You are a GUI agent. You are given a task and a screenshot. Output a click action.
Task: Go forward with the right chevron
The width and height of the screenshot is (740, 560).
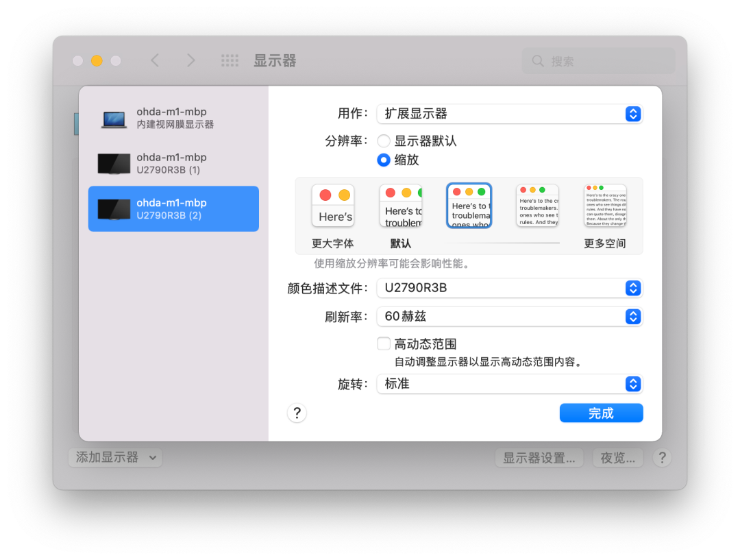[x=190, y=60]
